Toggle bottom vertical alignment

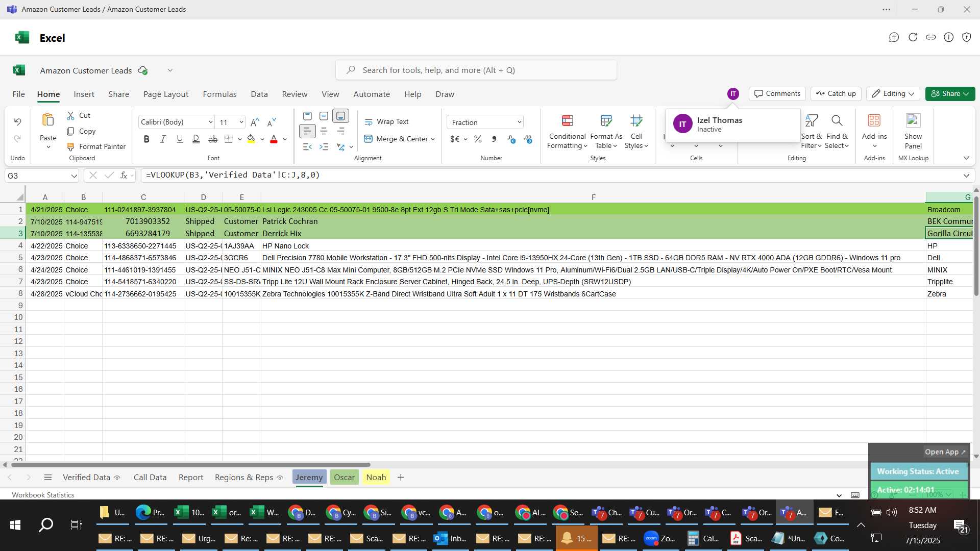click(340, 116)
